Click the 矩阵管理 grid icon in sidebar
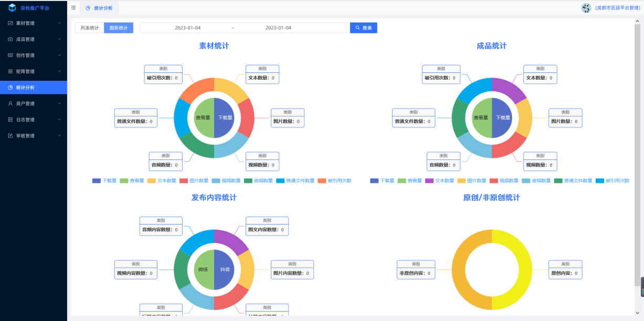The height and width of the screenshot is (321, 644). [x=10, y=71]
